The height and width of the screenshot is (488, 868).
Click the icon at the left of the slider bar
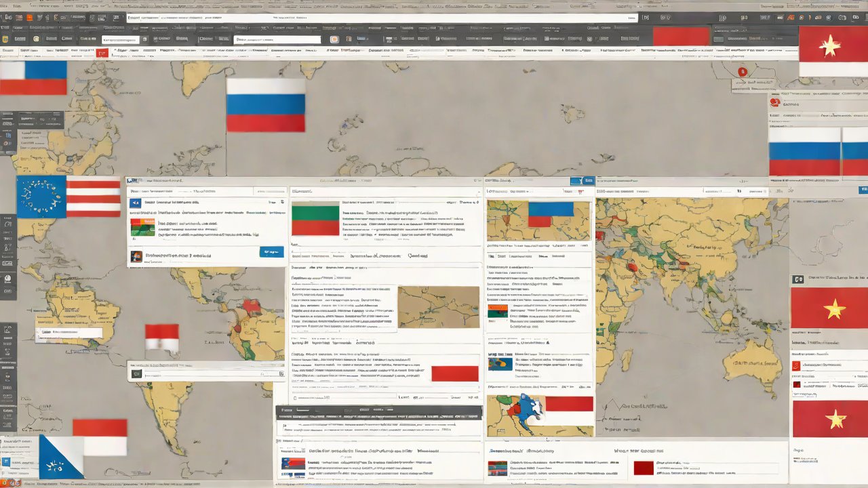pos(136,373)
